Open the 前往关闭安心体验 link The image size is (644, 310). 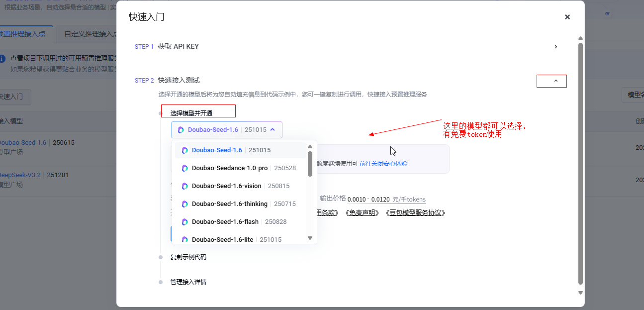[x=383, y=164]
